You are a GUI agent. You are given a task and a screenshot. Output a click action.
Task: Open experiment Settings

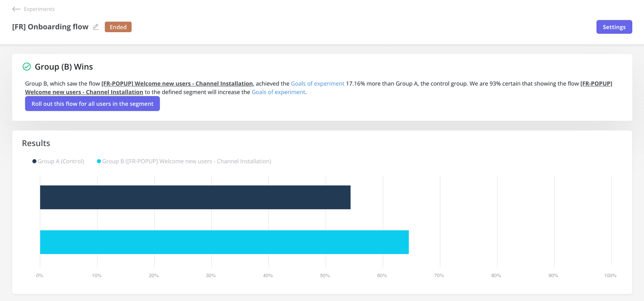(x=614, y=27)
